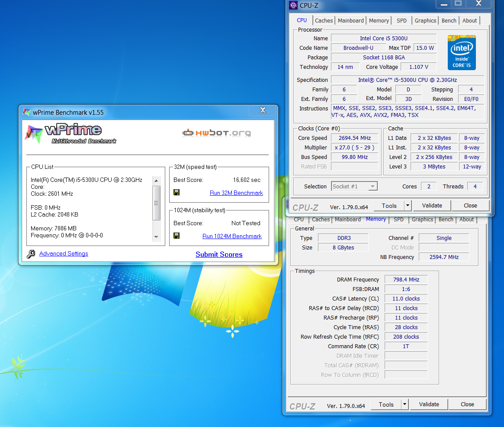Open Tools dropdown arrow in upper CPU-Z window
This screenshot has width=504, height=427.
(408, 205)
